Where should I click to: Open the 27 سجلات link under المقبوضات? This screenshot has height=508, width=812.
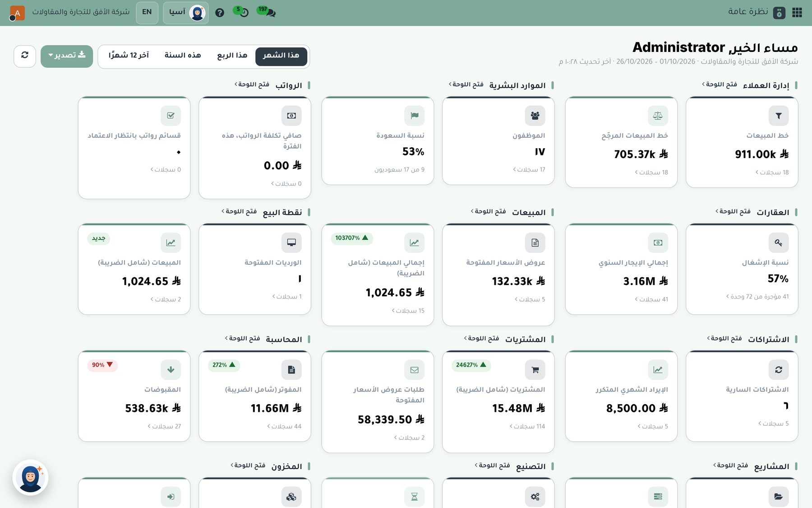pyautogui.click(x=164, y=426)
